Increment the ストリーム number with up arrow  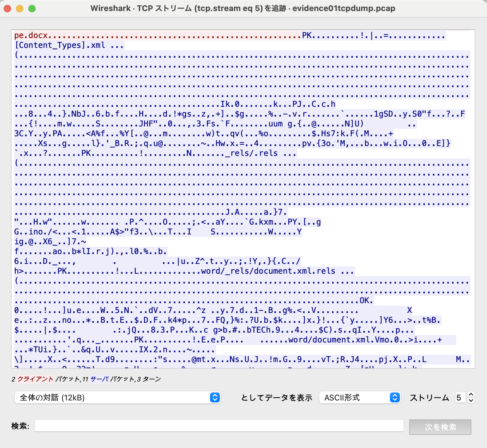click(471, 395)
